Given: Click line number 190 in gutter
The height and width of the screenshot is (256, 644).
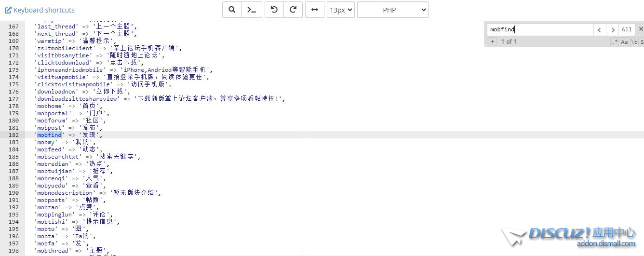Looking at the screenshot, I should coord(13,193).
